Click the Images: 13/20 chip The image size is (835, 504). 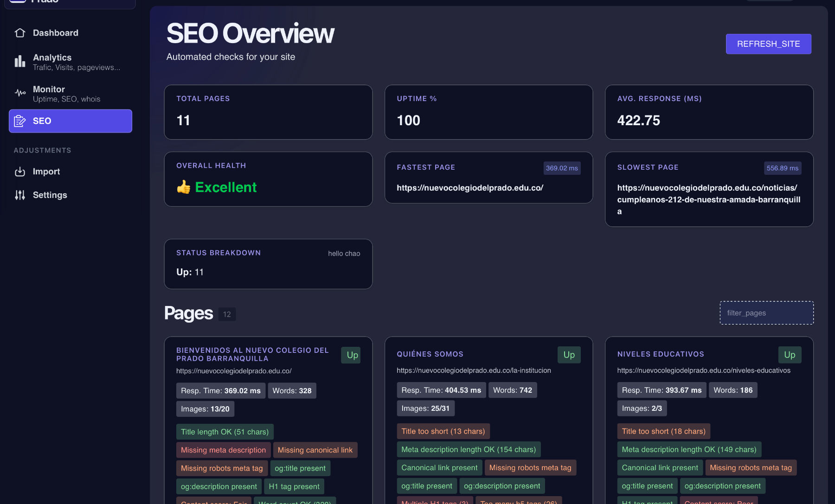[205, 409]
